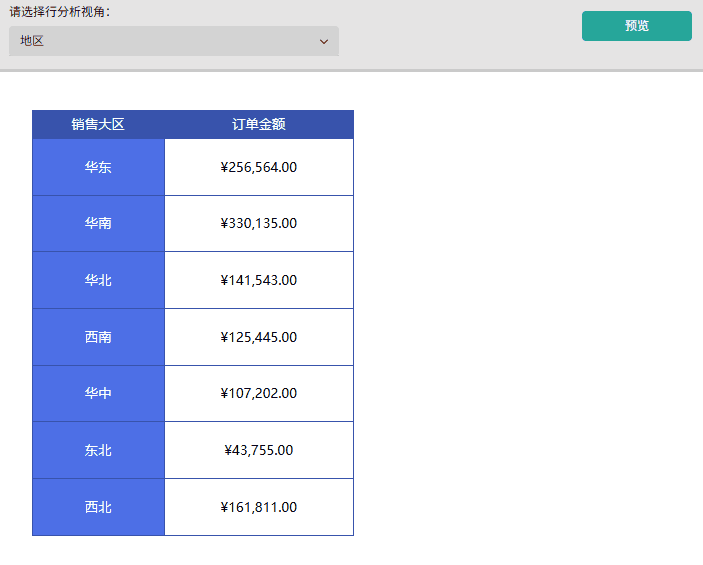
Task: Click the dropdown chevron arrow icon
Action: click(x=324, y=42)
